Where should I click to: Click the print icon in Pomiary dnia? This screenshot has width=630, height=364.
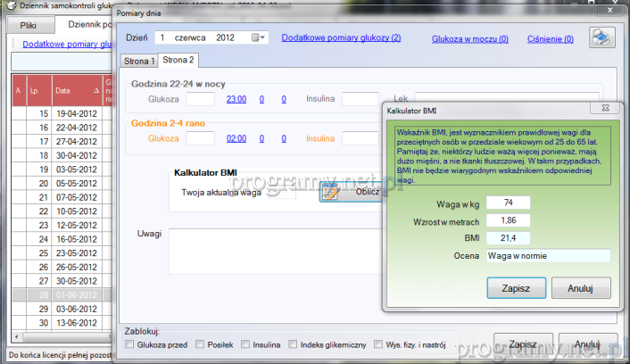click(x=601, y=38)
